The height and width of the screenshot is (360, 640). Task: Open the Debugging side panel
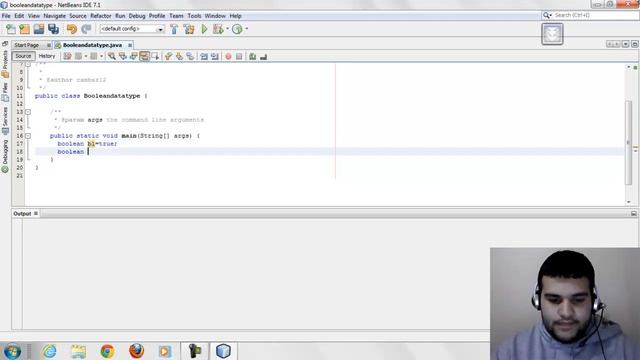[5, 156]
